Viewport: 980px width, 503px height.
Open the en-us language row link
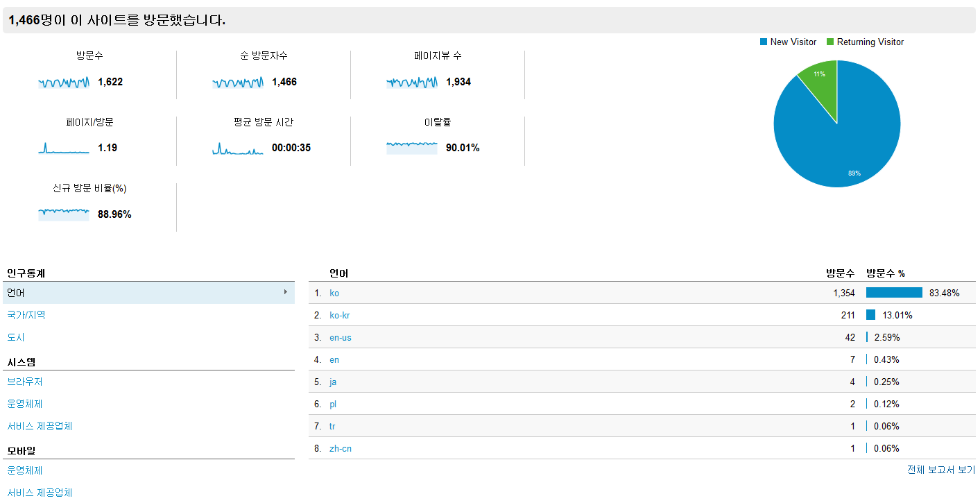(341, 338)
